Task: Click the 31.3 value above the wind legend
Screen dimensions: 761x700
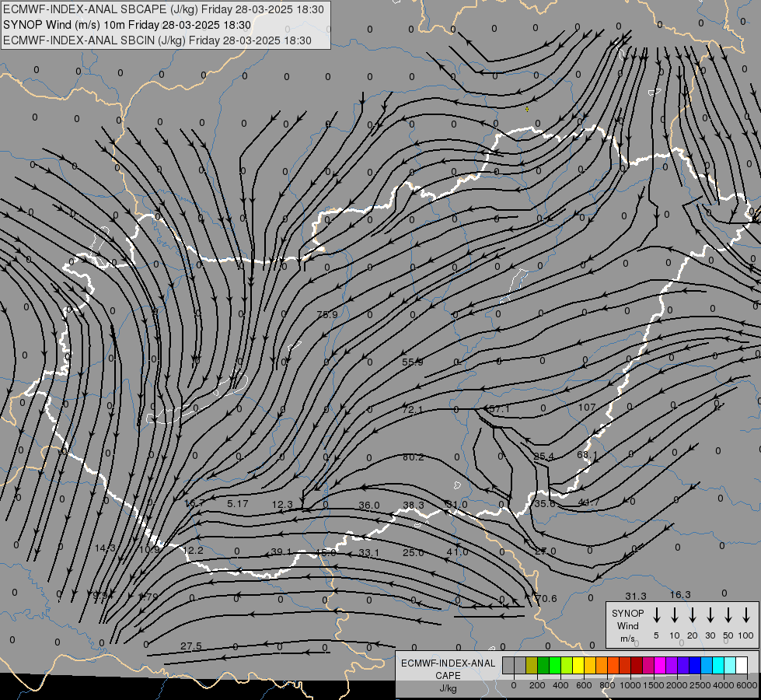Action: coord(636,596)
